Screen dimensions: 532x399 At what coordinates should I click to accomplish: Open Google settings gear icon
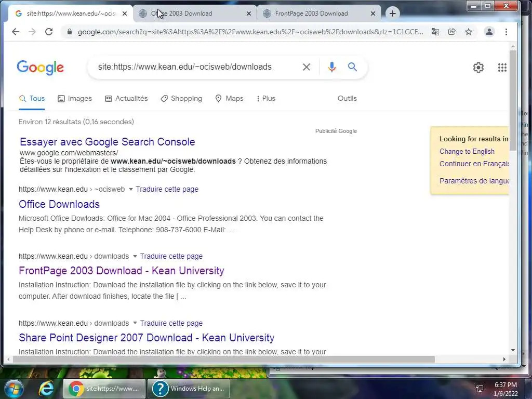coord(478,68)
